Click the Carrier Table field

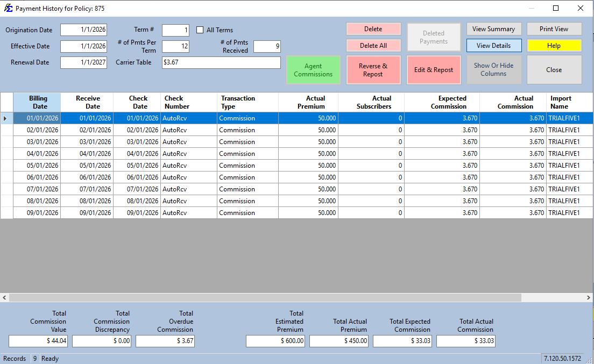(x=221, y=62)
